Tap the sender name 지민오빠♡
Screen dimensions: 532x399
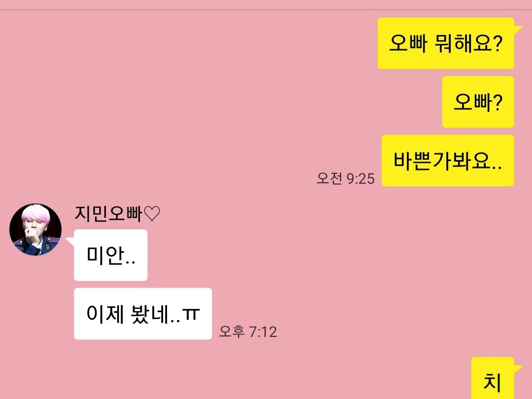tap(117, 214)
